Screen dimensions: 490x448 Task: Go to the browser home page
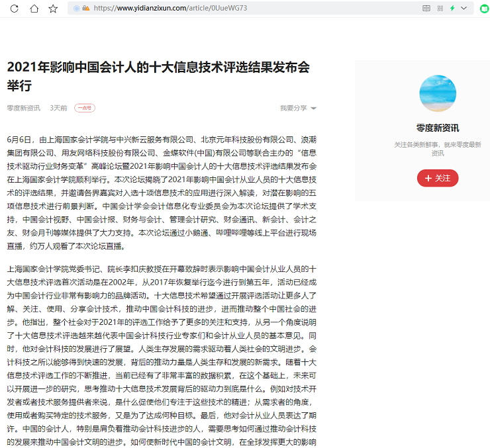click(34, 9)
